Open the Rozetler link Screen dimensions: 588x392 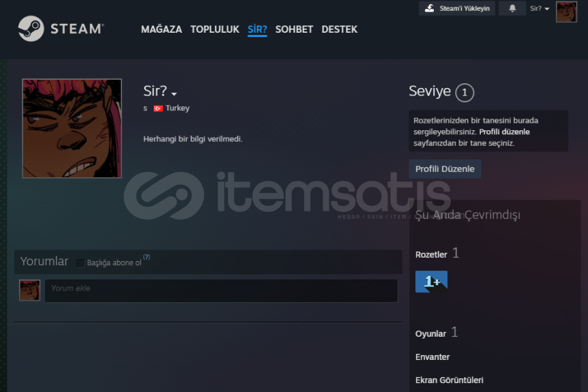point(431,255)
